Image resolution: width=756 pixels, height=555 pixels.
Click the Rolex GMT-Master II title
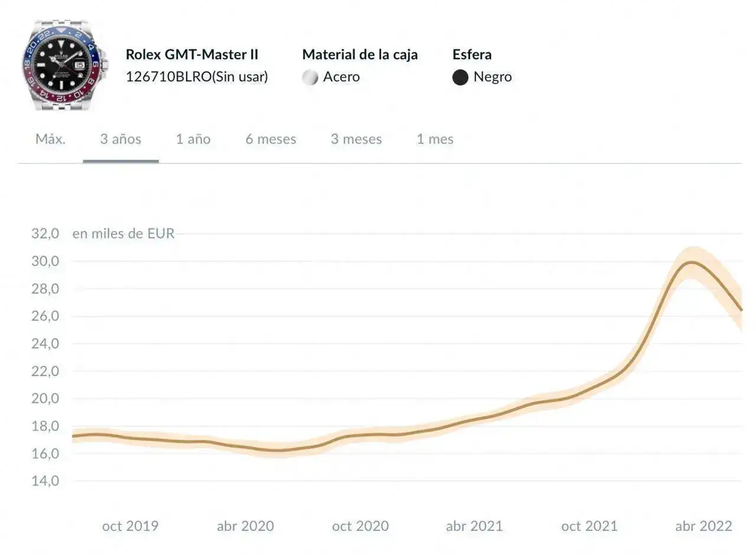(x=192, y=54)
